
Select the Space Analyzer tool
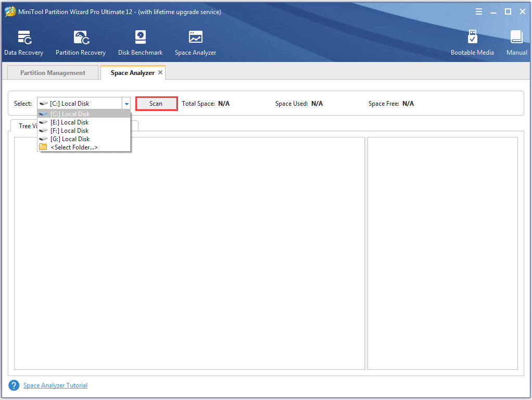[x=195, y=42]
